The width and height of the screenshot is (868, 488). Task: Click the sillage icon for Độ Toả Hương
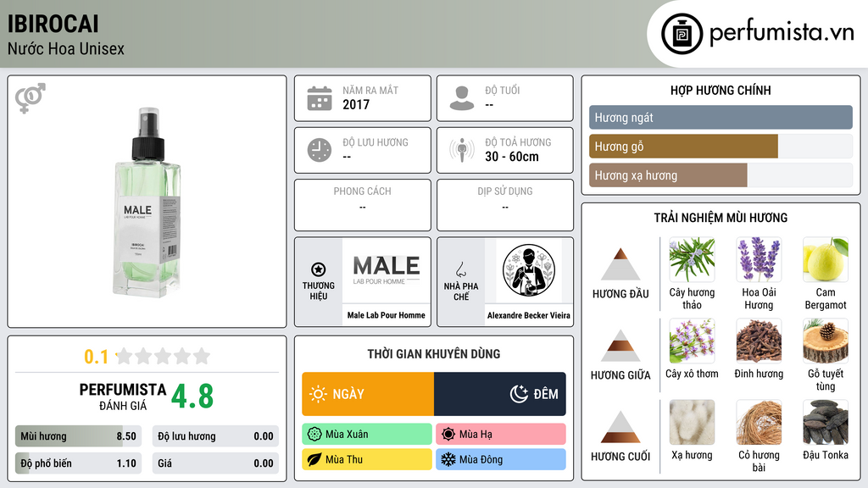[462, 150]
